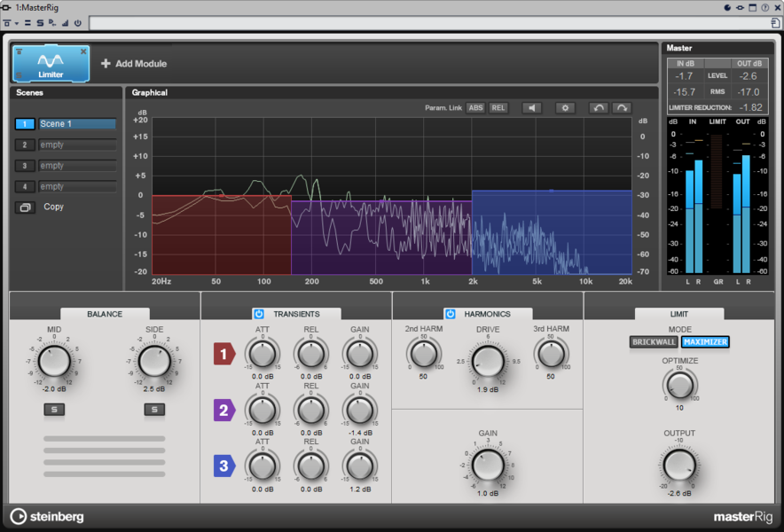Activate scene 4 button
Image resolution: width=784 pixels, height=532 pixels.
[x=25, y=186]
